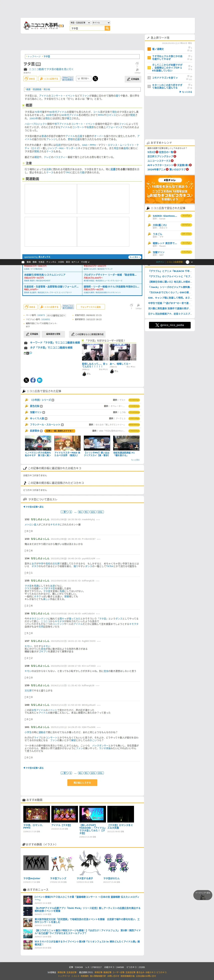Viewport: 214px width, 980px height.
Task: Click the ページトップへ戻る floating button
Action: [203, 895]
